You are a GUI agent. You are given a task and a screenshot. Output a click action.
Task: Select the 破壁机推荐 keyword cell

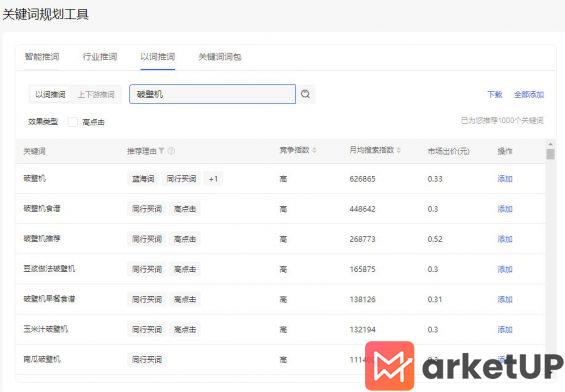42,239
